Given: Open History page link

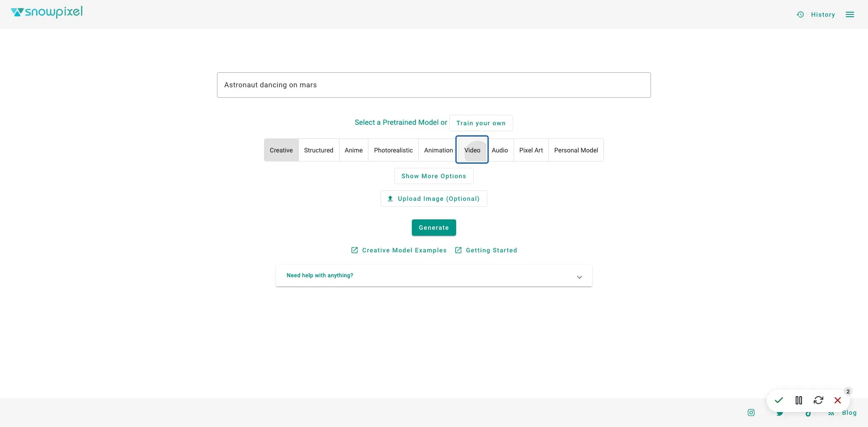Looking at the screenshot, I should point(823,14).
